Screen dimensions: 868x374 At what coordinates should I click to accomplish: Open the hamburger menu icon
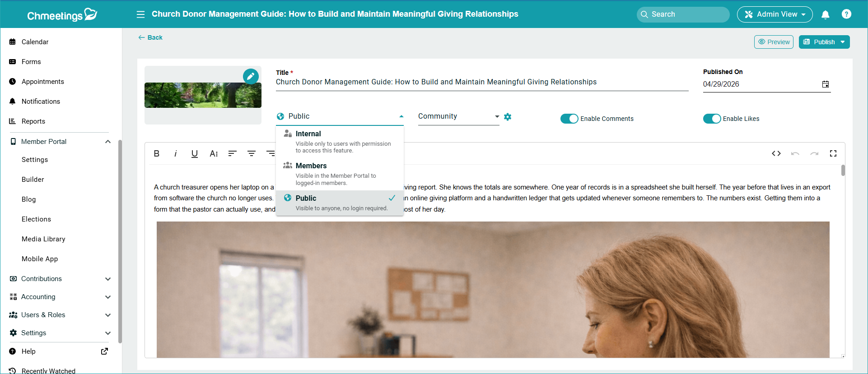140,14
